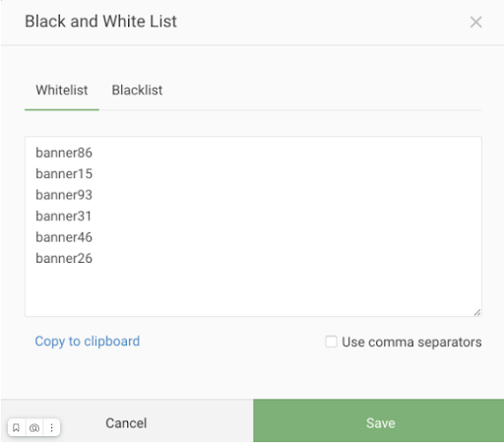Cancel the list editing dialog
Screen dimensions: 504x443
click(126, 423)
